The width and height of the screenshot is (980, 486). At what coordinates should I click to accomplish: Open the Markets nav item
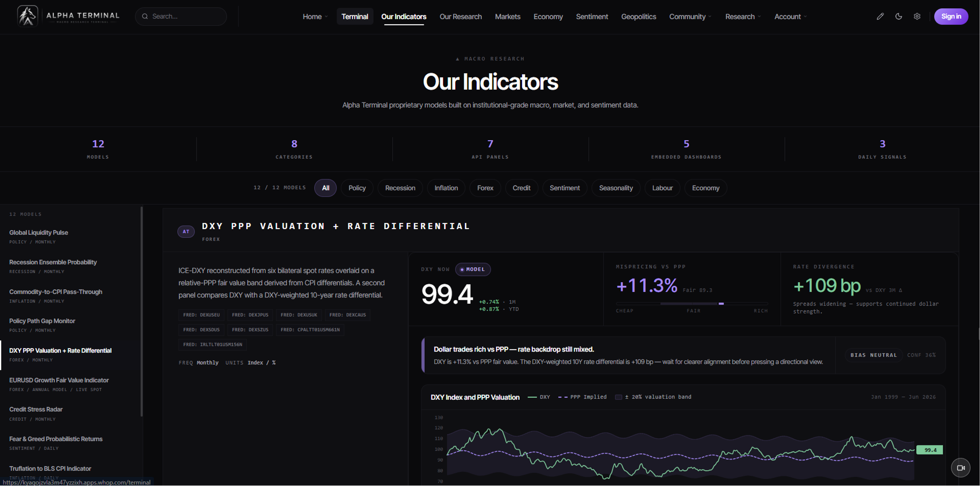tap(507, 16)
